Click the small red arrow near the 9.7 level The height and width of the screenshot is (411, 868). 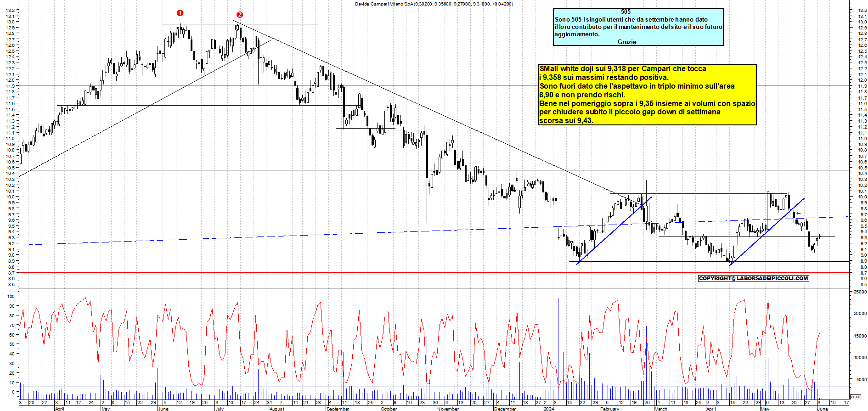pyautogui.click(x=799, y=214)
